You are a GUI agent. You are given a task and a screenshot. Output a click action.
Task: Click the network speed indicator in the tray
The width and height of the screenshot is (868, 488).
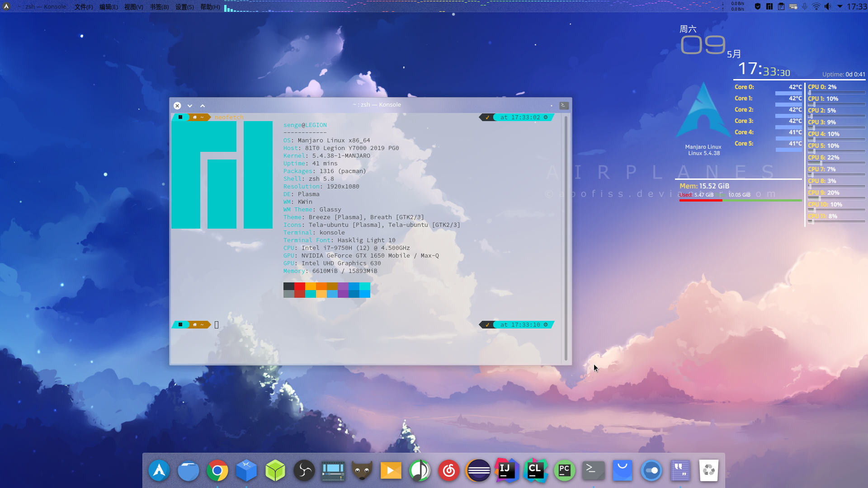coord(737,6)
